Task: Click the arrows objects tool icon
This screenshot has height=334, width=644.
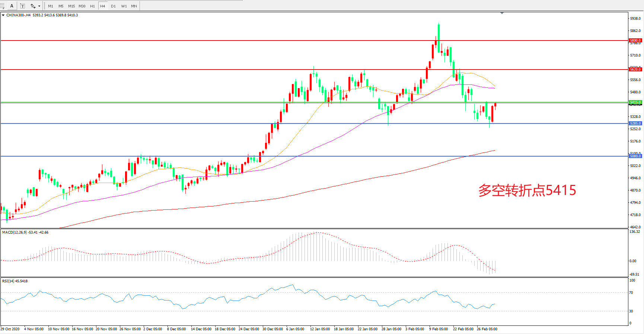Action: pyautogui.click(x=33, y=6)
